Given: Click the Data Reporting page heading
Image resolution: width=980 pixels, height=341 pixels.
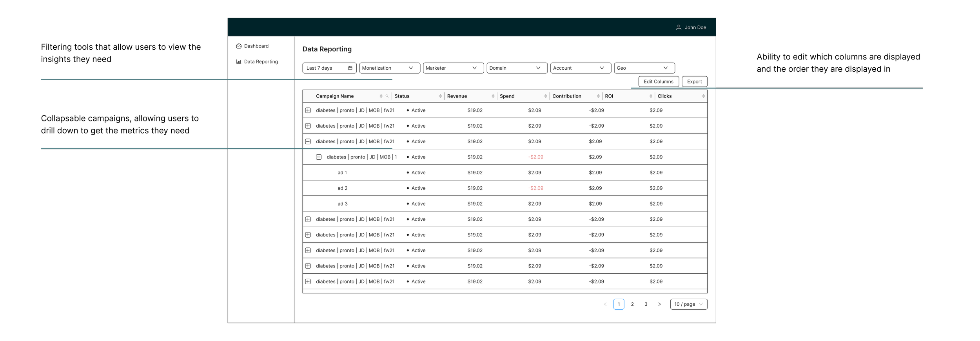Looking at the screenshot, I should click(327, 49).
